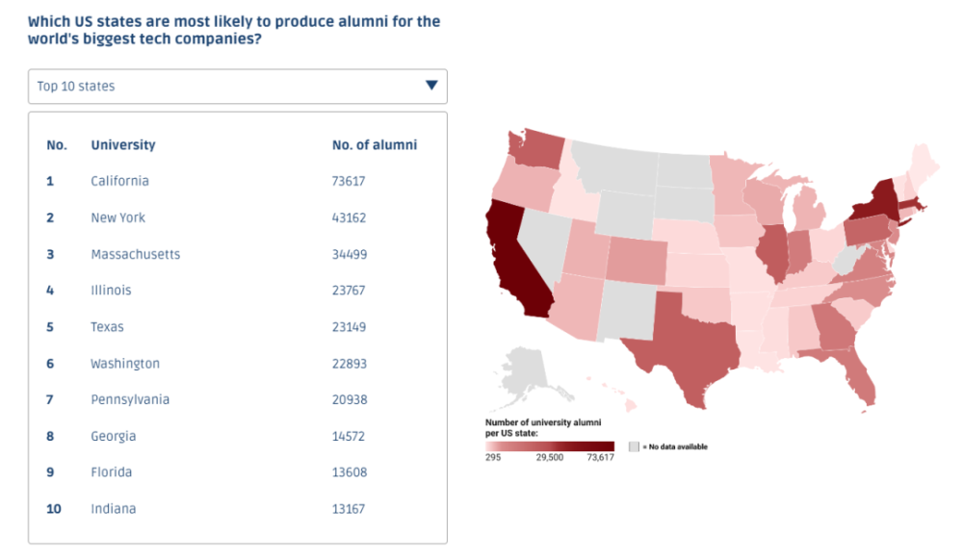Click the California row in table
The width and height of the screenshot is (963, 560).
click(x=119, y=181)
